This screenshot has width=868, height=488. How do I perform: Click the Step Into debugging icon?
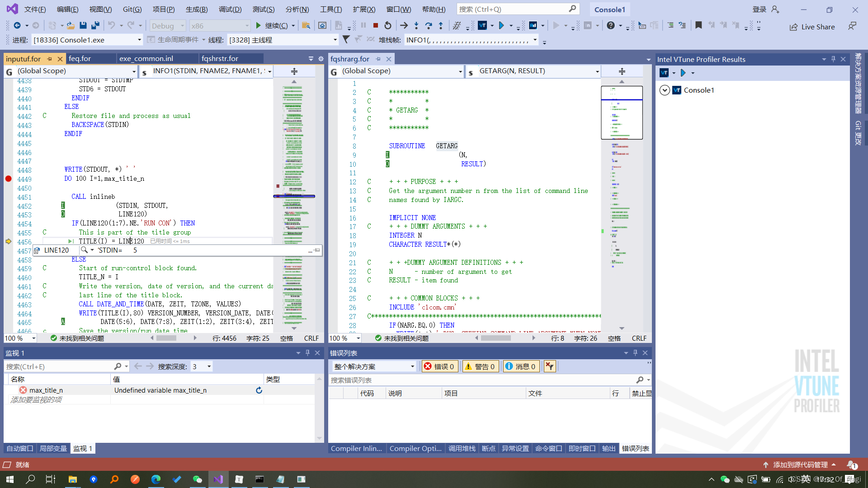416,26
